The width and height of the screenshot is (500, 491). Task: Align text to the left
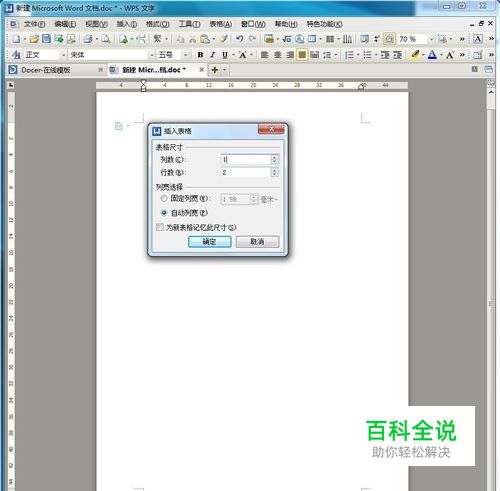[x=265, y=55]
